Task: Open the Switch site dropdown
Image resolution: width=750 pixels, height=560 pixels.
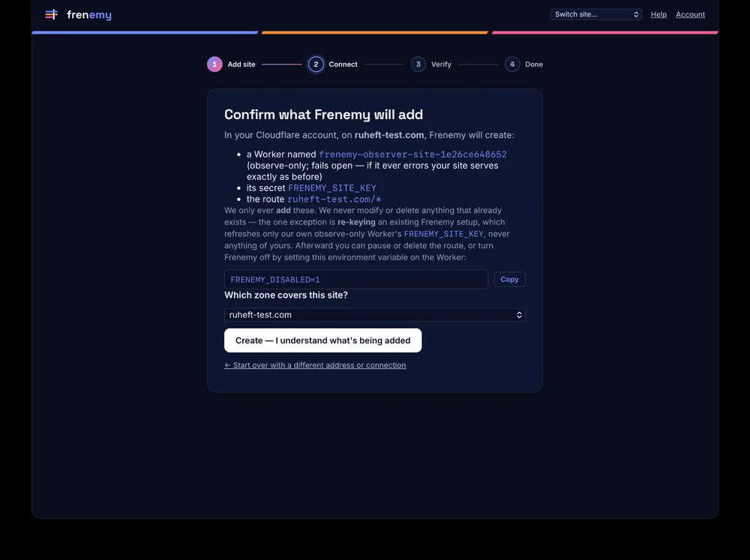Action: pyautogui.click(x=596, y=14)
